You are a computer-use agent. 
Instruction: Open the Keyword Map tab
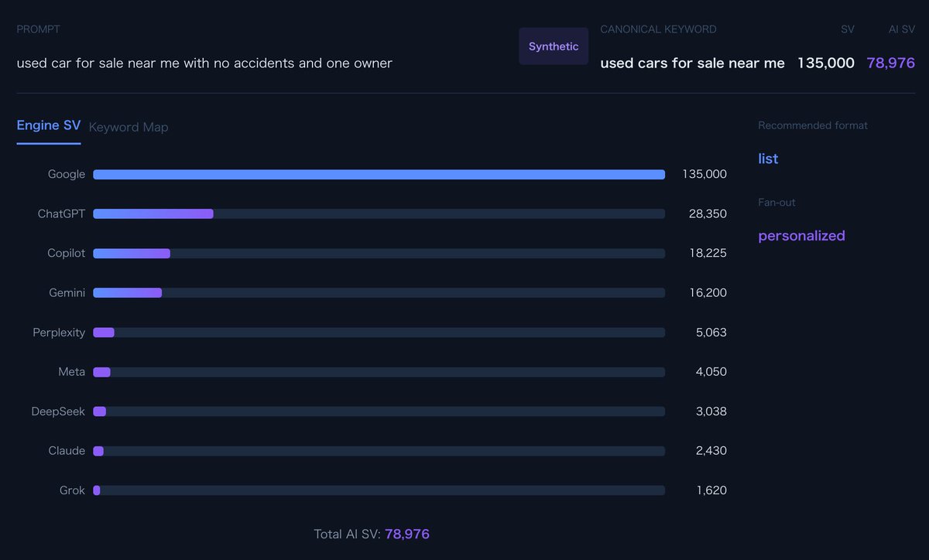(x=129, y=127)
